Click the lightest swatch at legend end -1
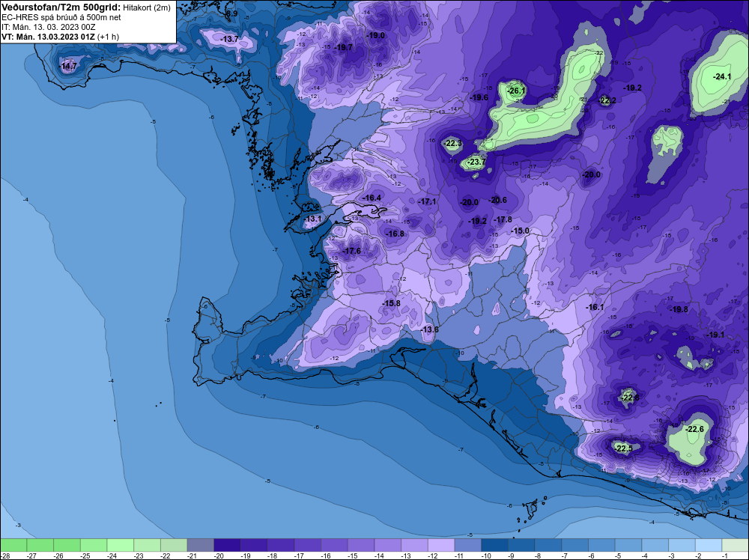 click(736, 545)
